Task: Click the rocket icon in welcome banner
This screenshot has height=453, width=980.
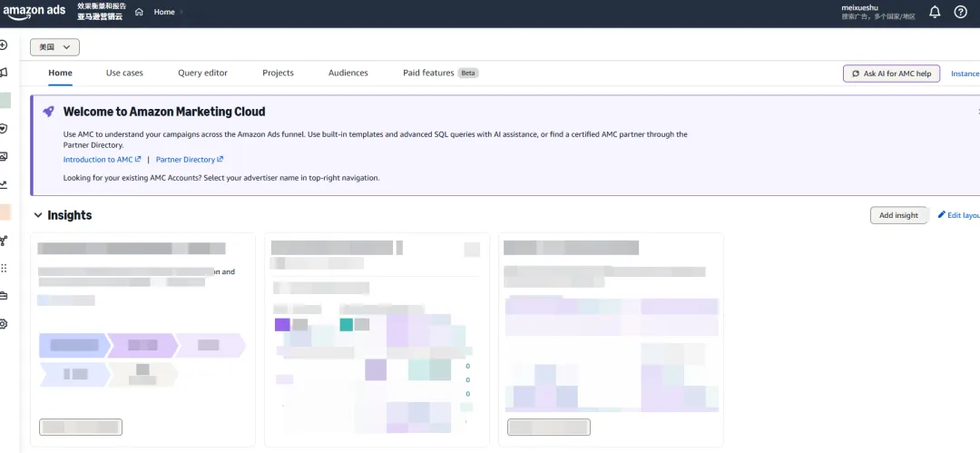Action: [48, 112]
